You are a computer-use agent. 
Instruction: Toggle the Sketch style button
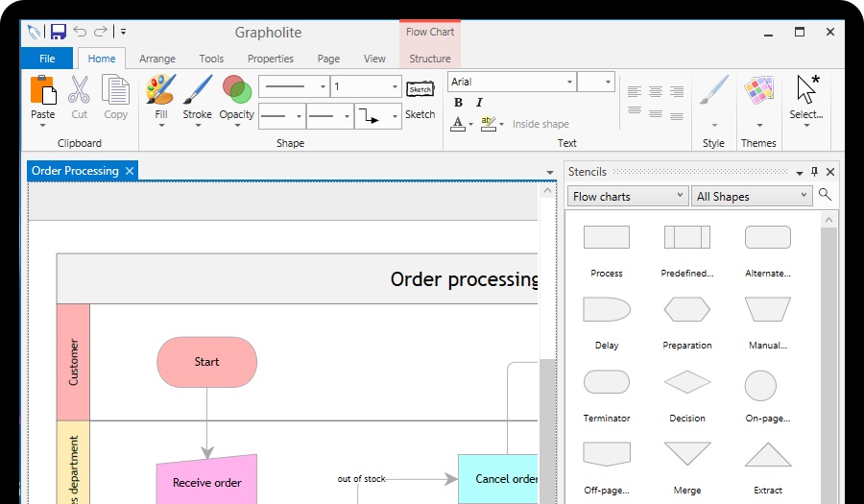[420, 89]
